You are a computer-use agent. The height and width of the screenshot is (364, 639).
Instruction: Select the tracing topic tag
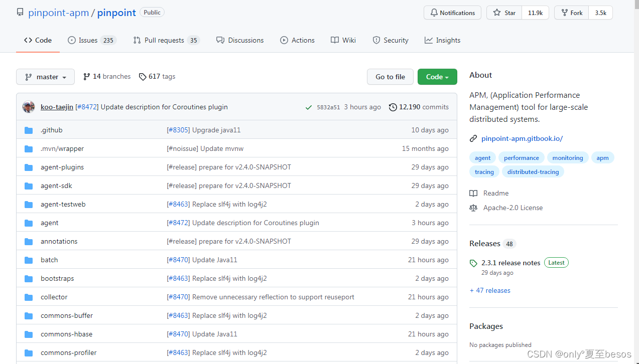[x=484, y=172]
